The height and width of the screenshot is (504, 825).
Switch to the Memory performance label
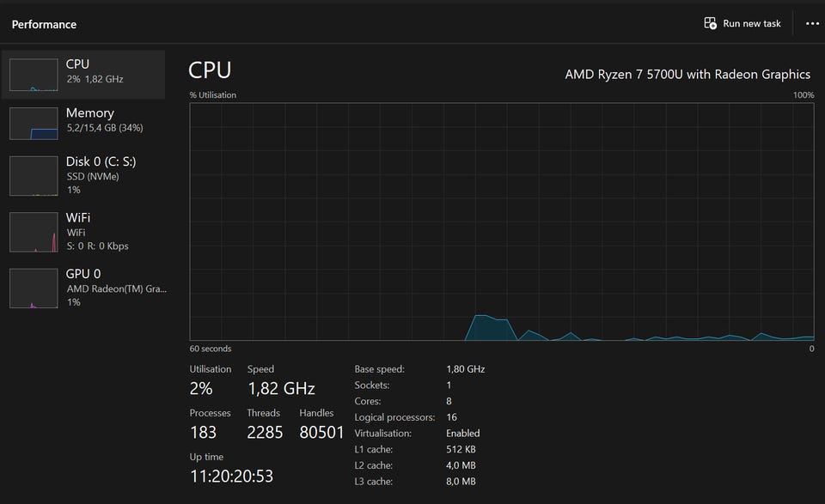tap(90, 113)
